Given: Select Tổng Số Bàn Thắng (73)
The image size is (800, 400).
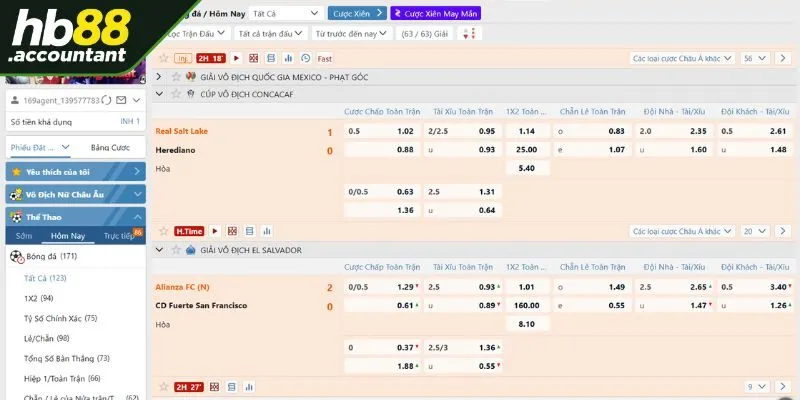Looking at the screenshot, I should pos(67,358).
